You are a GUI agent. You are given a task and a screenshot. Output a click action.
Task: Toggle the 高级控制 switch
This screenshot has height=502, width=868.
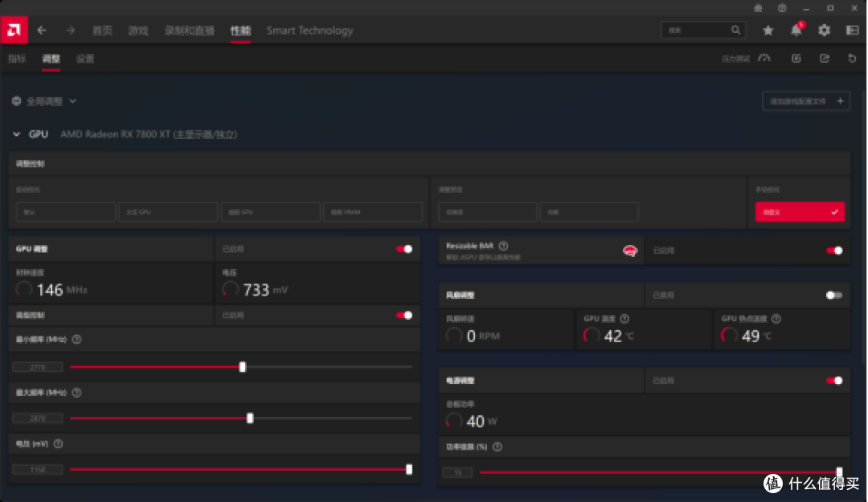(404, 316)
